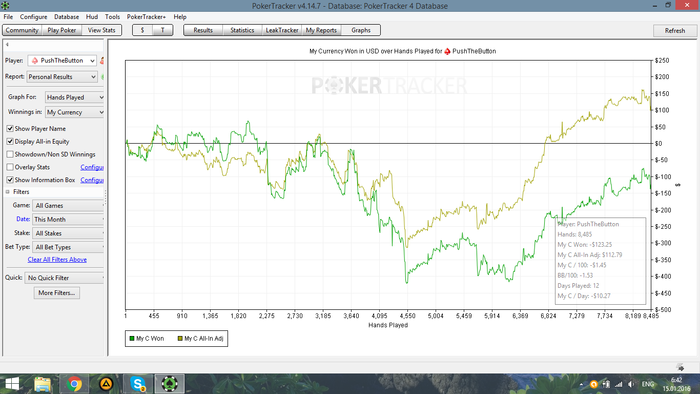Click Configure link next to Overlay Stats
This screenshot has width=700, height=394.
(x=92, y=167)
